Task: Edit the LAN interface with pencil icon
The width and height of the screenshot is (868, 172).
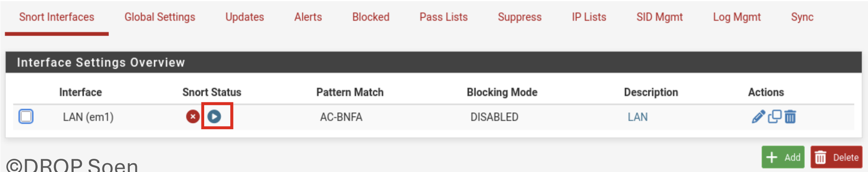Action: click(x=758, y=116)
